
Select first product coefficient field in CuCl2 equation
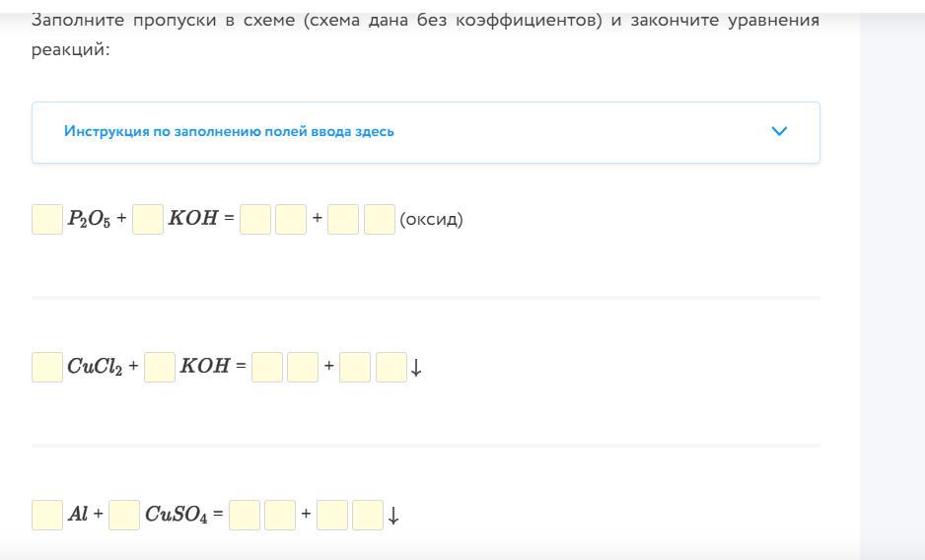tap(267, 367)
